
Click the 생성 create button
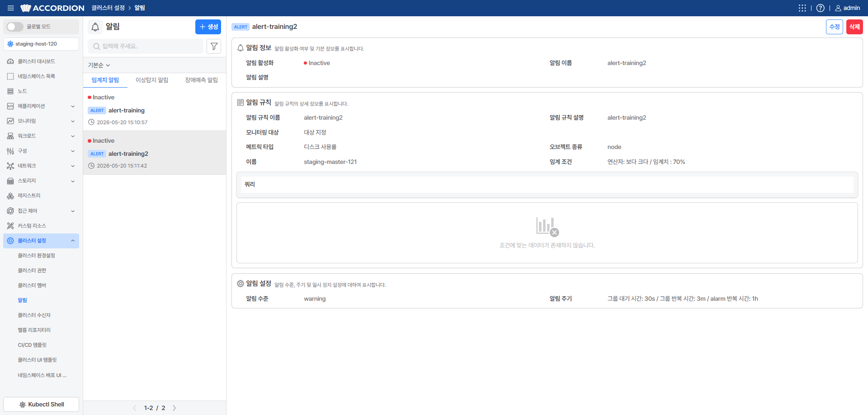tap(208, 27)
